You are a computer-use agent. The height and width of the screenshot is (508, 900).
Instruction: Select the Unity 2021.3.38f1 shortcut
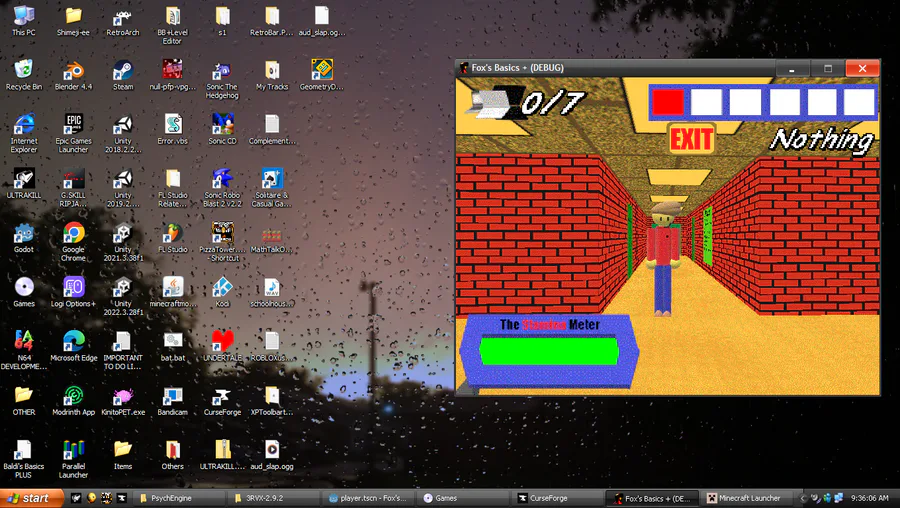[123, 242]
